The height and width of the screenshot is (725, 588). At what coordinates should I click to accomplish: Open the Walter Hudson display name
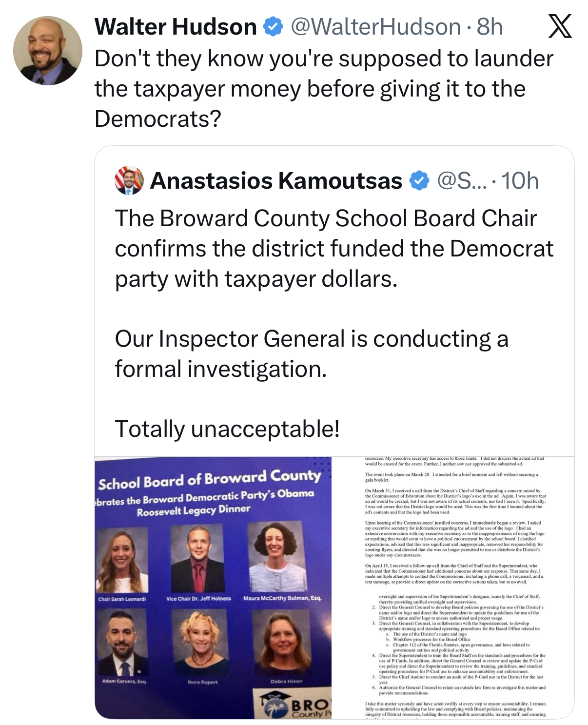176,27
